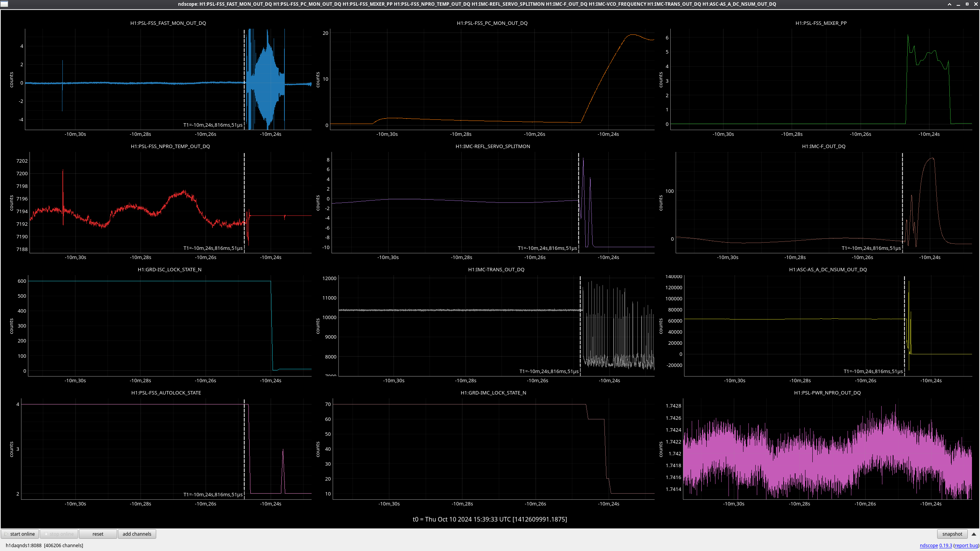This screenshot has width=980, height=551.
Task: Click the H1:ASC-AS_A_DC_NSUM_OUT_DQ plot title
Action: click(828, 269)
